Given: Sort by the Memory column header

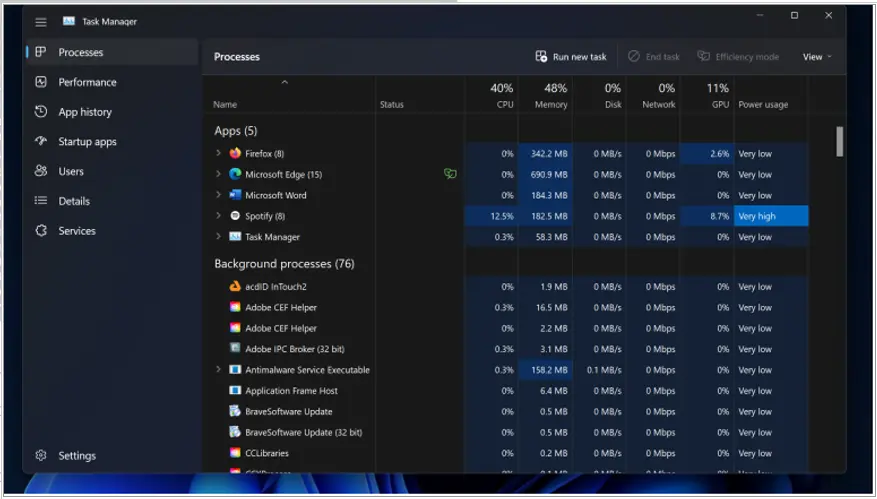Looking at the screenshot, I should tap(545, 95).
